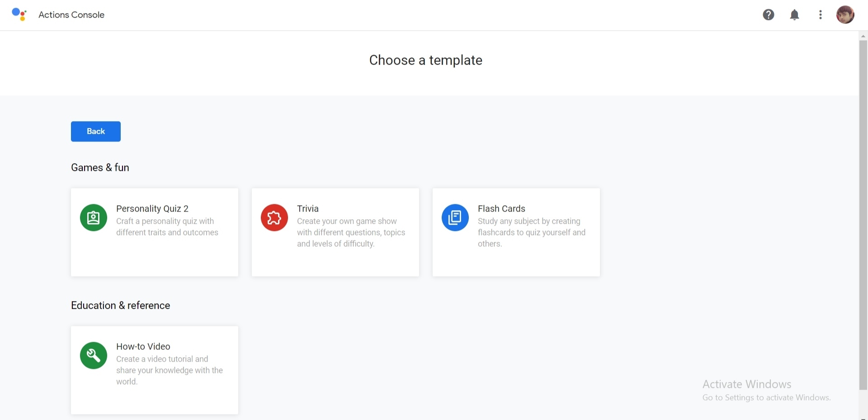868x420 pixels.
Task: Open the help question mark icon
Action: (768, 15)
